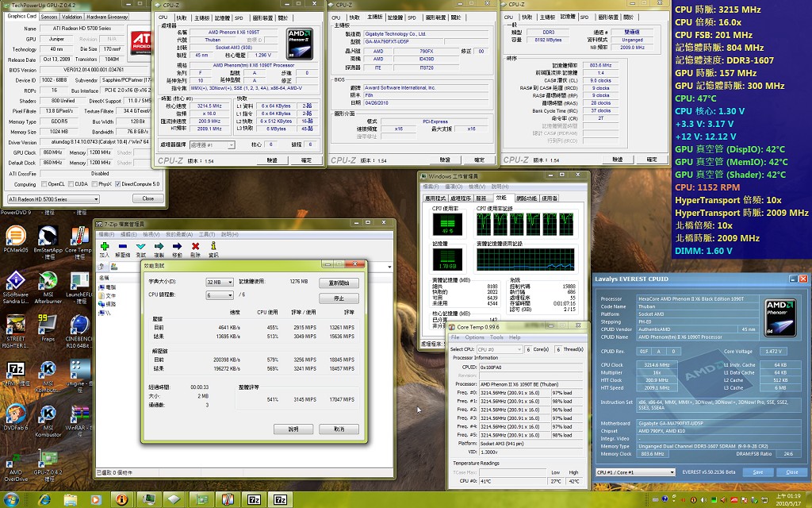Select the 文件 item in the 7-Zip file list
The image size is (812, 508).
(x=108, y=296)
